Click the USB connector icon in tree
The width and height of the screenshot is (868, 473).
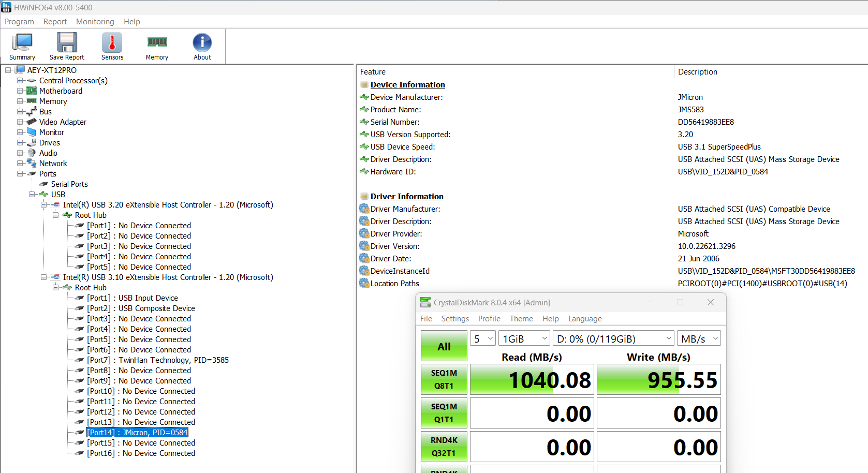43,195
